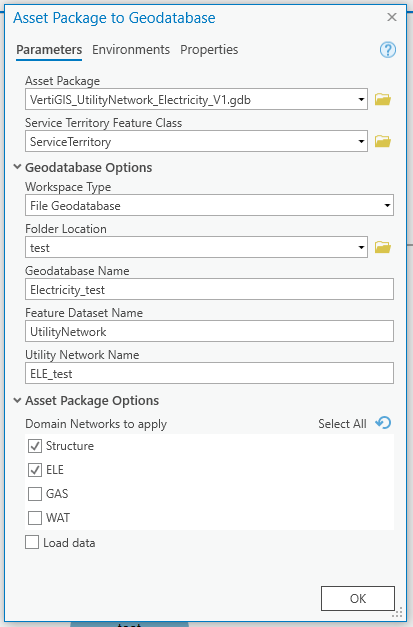Image resolution: width=413 pixels, height=627 pixels.
Task: Open the Workspace Type dropdown
Action: click(x=209, y=205)
